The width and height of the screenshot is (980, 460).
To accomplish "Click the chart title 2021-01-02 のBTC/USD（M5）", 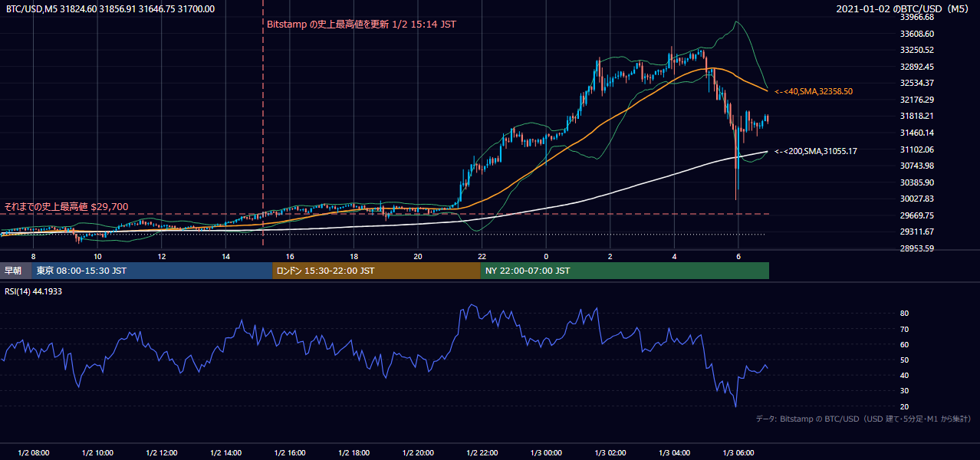I will pyautogui.click(x=903, y=9).
